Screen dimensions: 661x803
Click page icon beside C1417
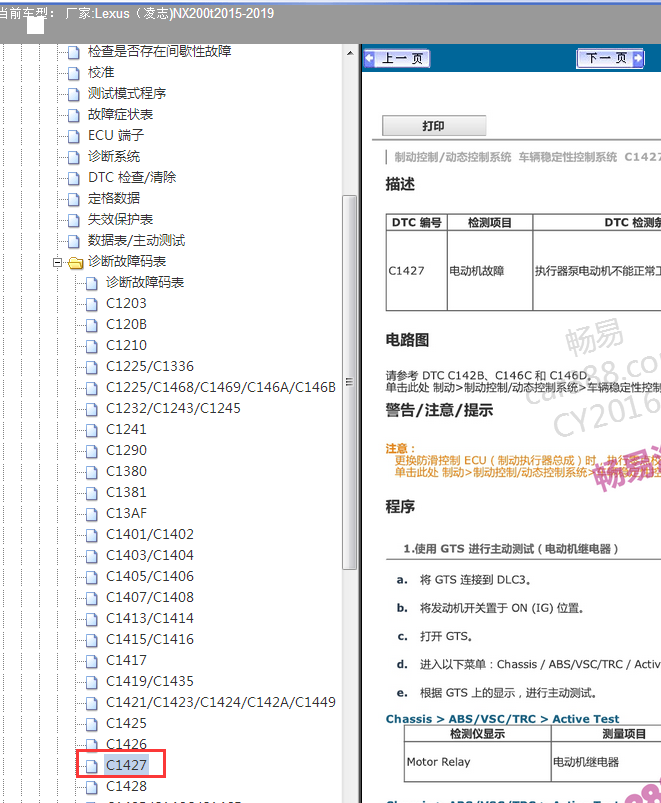tap(92, 661)
